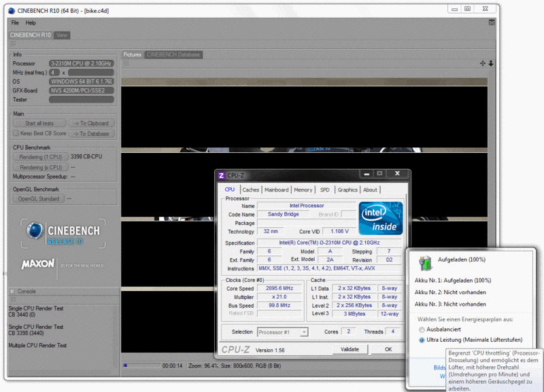Close the CPU-Z window
The image size is (544, 392).
(x=398, y=173)
